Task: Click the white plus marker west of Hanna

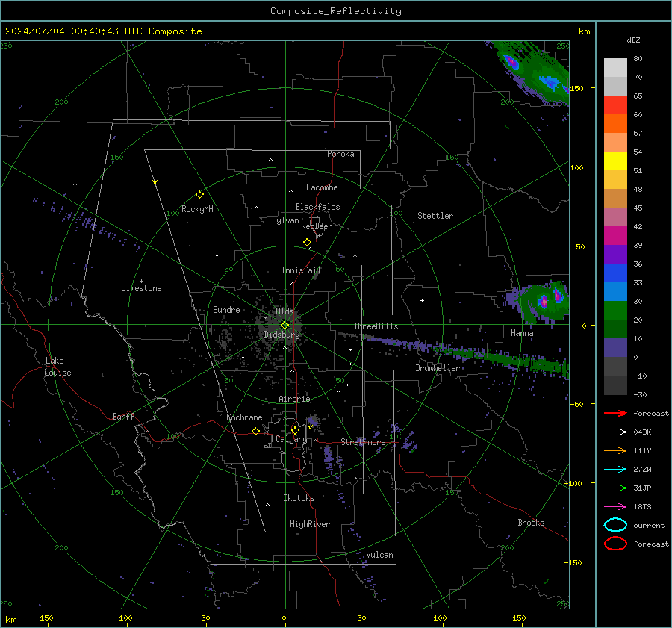Action: click(422, 300)
